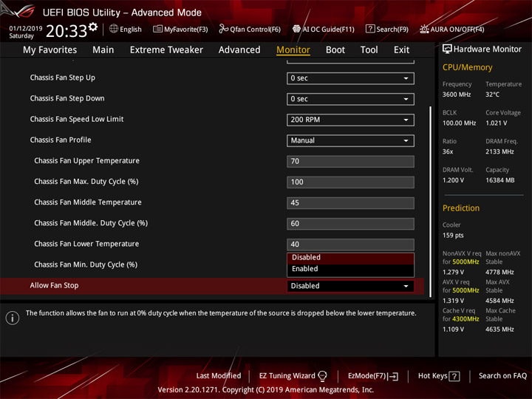Click the 20:33 clock display
The image size is (532, 399).
[66, 31]
